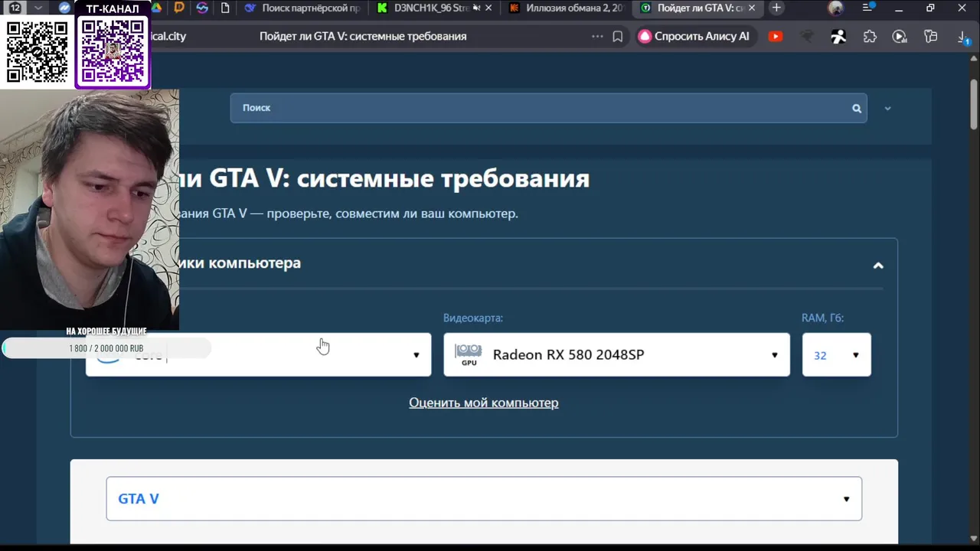This screenshot has width=980, height=551.
Task: Open the pinned orange D tab
Action: click(x=179, y=8)
